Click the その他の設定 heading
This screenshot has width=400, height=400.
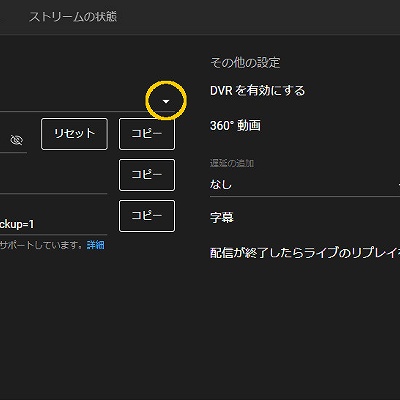[x=245, y=63]
